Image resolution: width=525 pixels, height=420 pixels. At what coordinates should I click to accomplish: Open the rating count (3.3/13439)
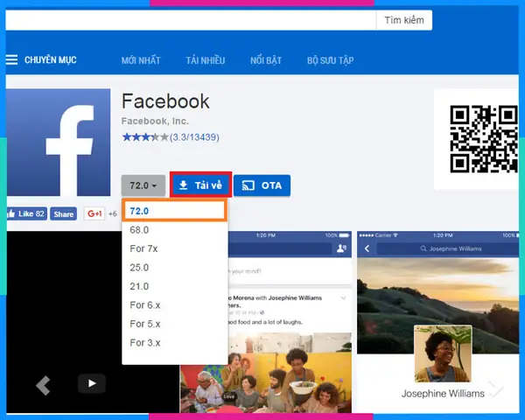[194, 137]
